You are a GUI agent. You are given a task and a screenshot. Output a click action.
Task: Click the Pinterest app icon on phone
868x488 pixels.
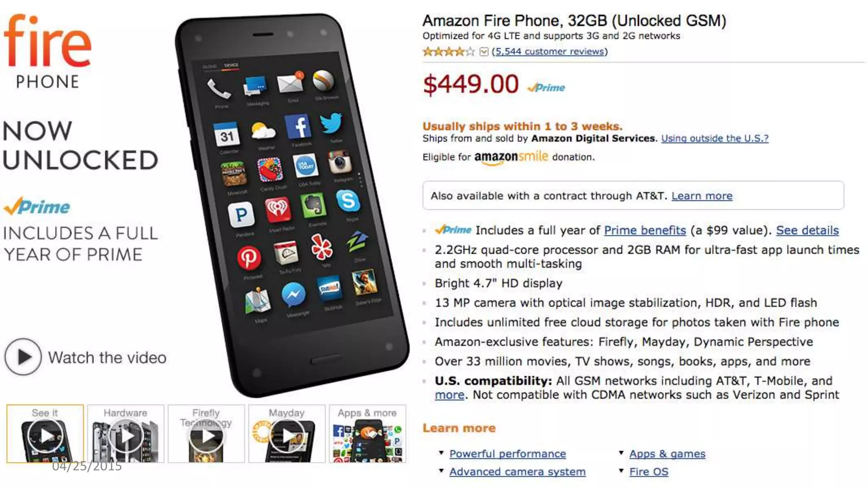pos(248,258)
